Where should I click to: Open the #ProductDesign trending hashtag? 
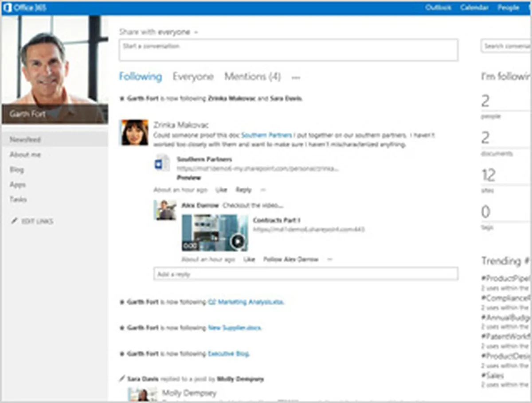coord(506,356)
